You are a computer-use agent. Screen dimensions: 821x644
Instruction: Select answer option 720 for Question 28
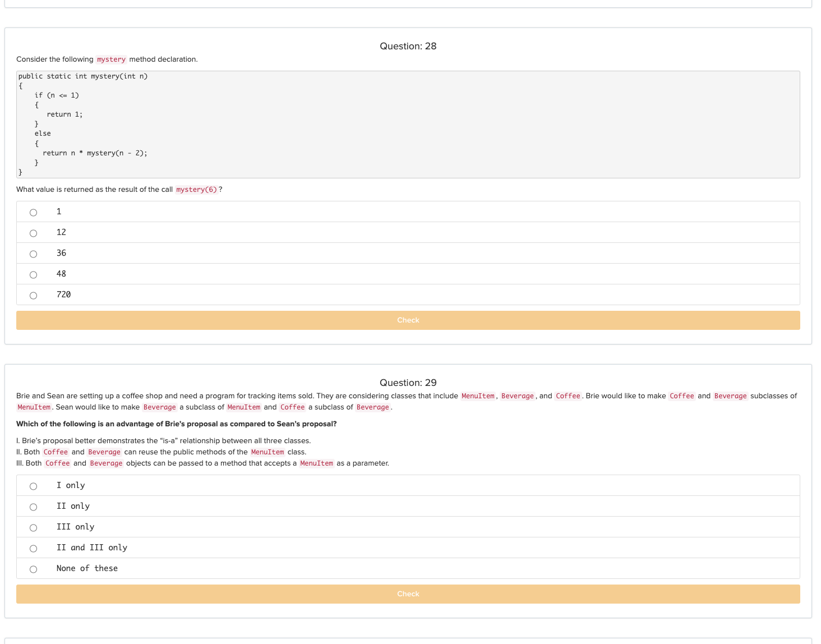(33, 295)
